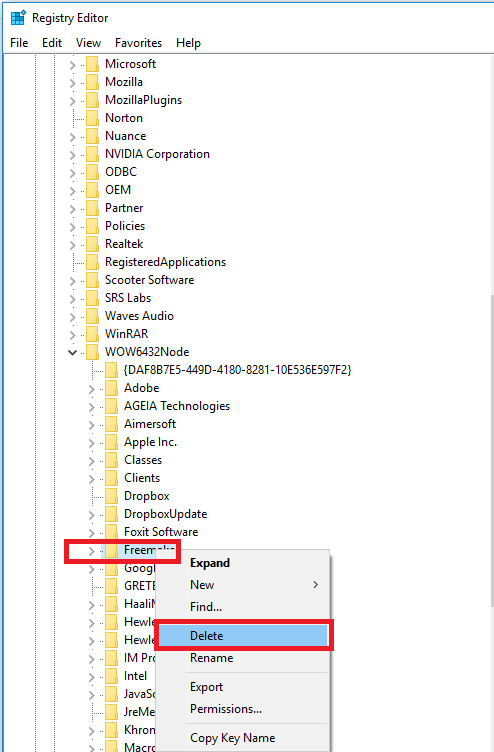The image size is (494, 752).
Task: Click the Registry Editor app icon
Action: click(x=18, y=18)
